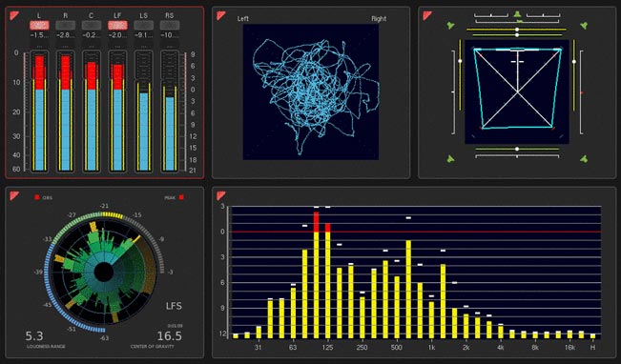The width and height of the screenshot is (621, 364).
Task: Click the 16k frequency label
Action: (569, 348)
